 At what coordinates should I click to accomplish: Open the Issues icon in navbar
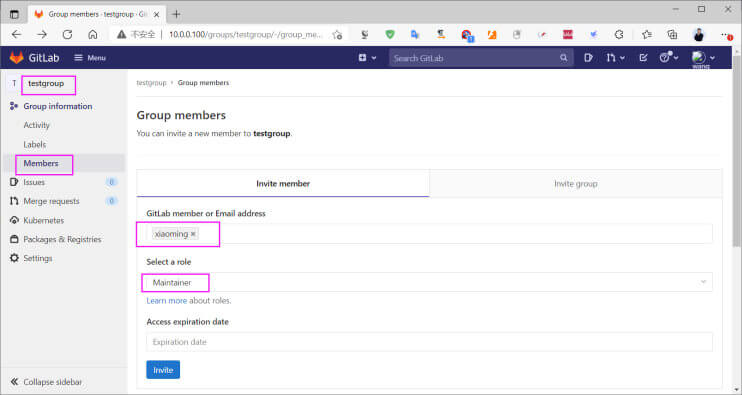588,58
